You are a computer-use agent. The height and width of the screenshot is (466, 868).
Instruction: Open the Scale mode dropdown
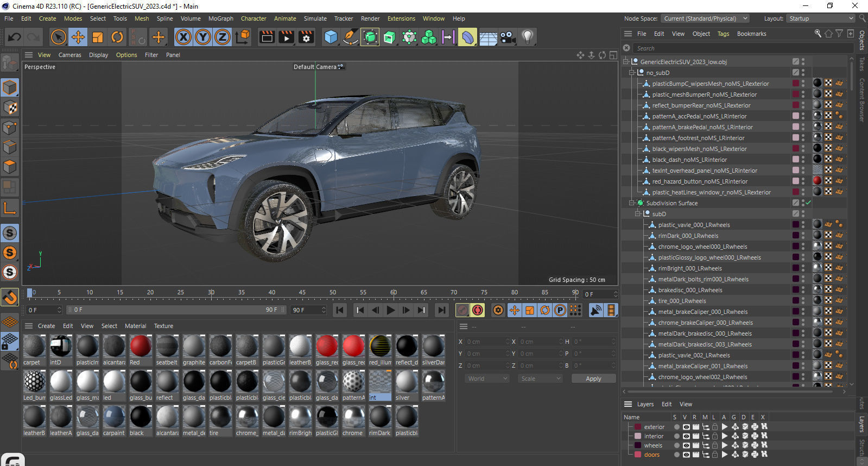(x=540, y=379)
